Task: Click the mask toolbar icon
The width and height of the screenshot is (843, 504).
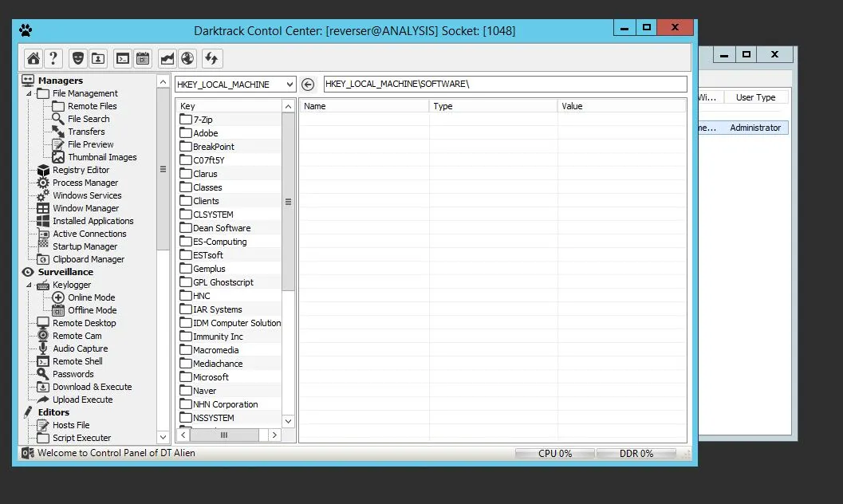Action: click(x=78, y=58)
